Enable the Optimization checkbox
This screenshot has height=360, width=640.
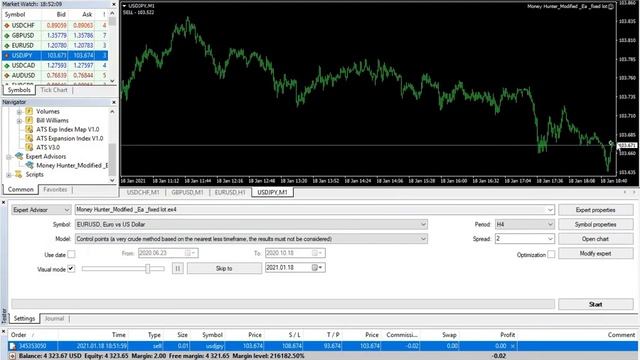551,254
